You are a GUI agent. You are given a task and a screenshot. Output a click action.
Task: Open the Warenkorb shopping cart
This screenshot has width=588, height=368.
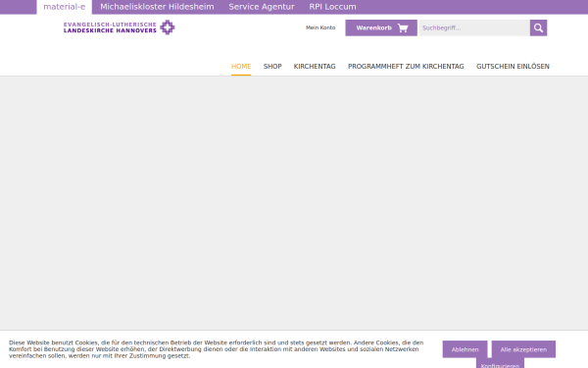[x=381, y=27]
